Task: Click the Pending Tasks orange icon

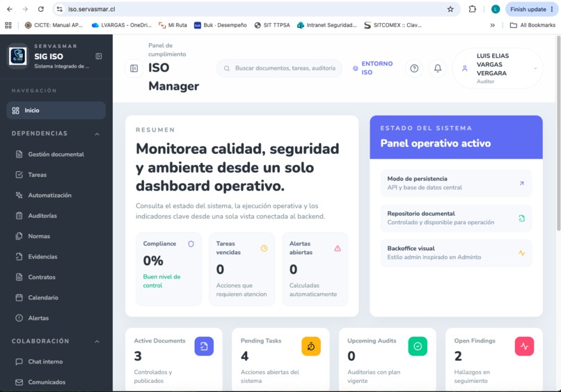Action: tap(311, 346)
